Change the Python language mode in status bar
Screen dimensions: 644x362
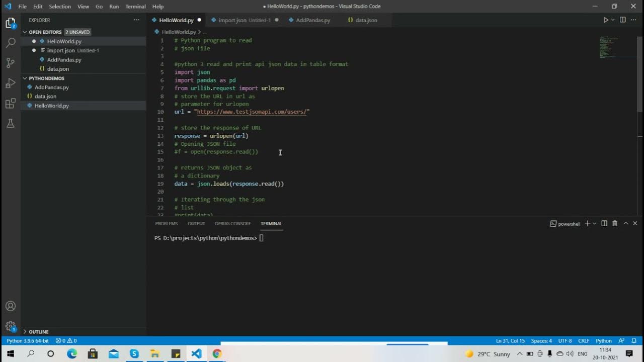604,341
